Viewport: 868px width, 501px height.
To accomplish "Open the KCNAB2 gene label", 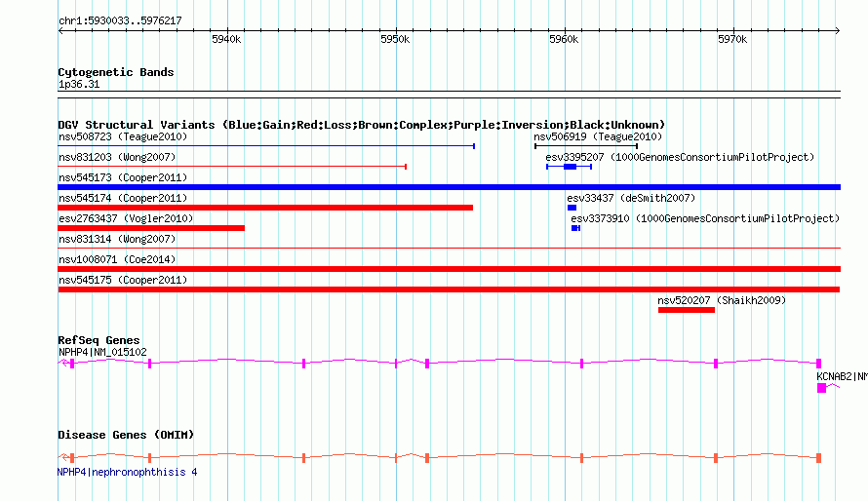I will point(842,376).
